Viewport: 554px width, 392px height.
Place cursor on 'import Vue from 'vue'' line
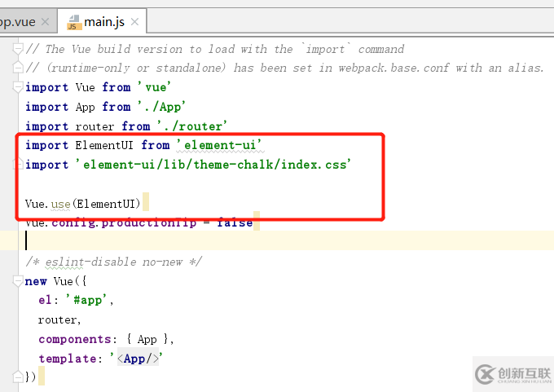(98, 87)
